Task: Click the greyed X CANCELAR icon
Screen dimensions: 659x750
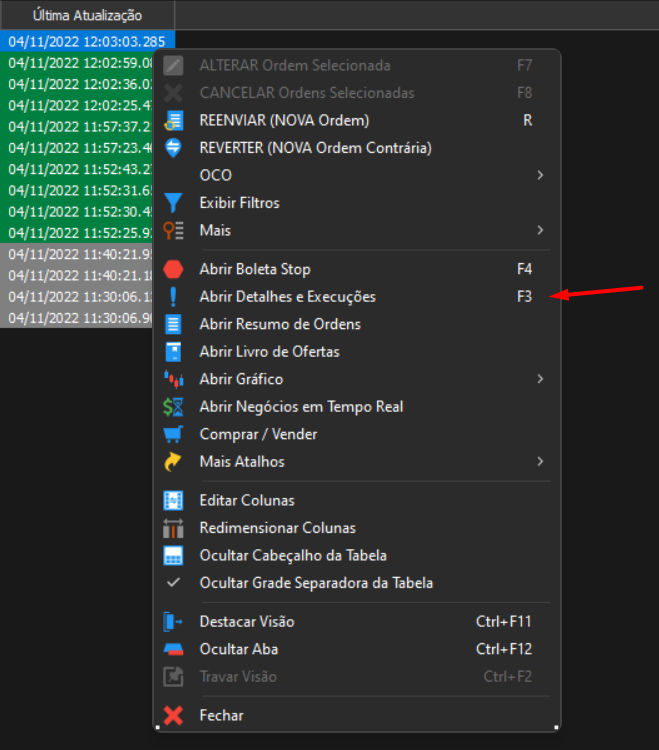Action: (x=173, y=93)
